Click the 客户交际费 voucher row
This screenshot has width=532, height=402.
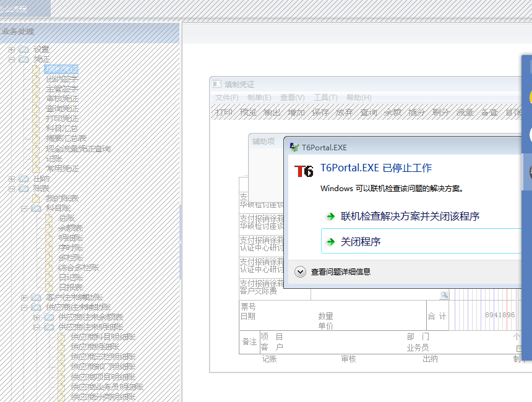[258, 291]
